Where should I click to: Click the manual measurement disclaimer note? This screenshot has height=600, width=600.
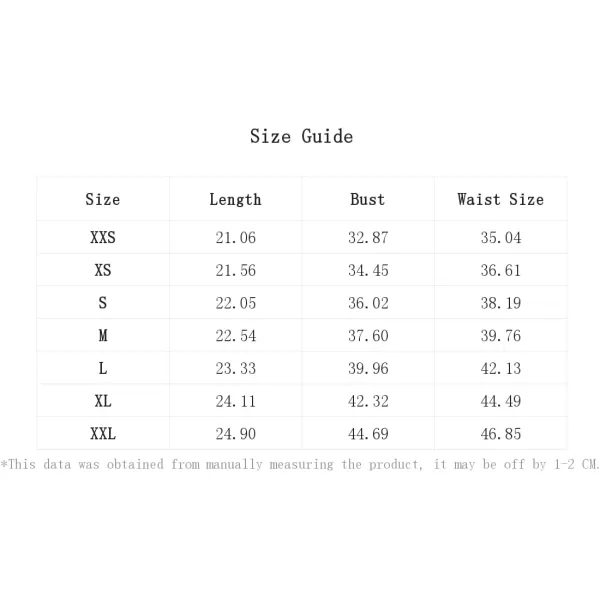pyautogui.click(x=300, y=465)
